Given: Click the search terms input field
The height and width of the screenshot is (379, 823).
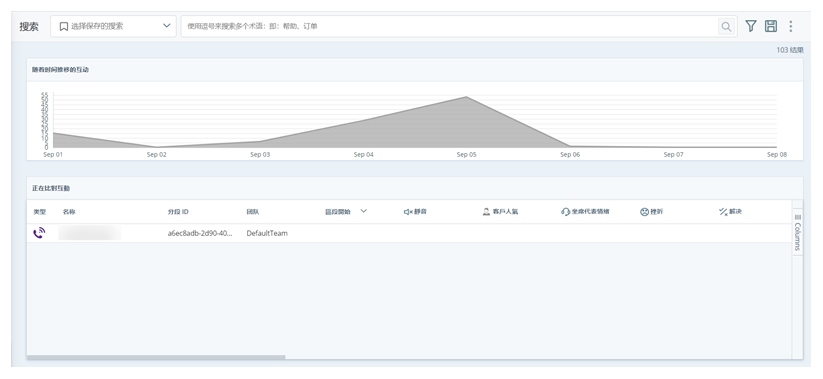Looking at the screenshot, I should click(449, 26).
